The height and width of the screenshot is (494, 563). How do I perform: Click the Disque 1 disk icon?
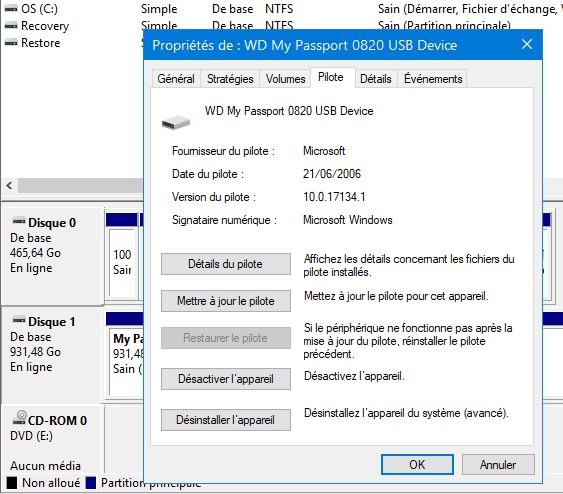coord(19,320)
